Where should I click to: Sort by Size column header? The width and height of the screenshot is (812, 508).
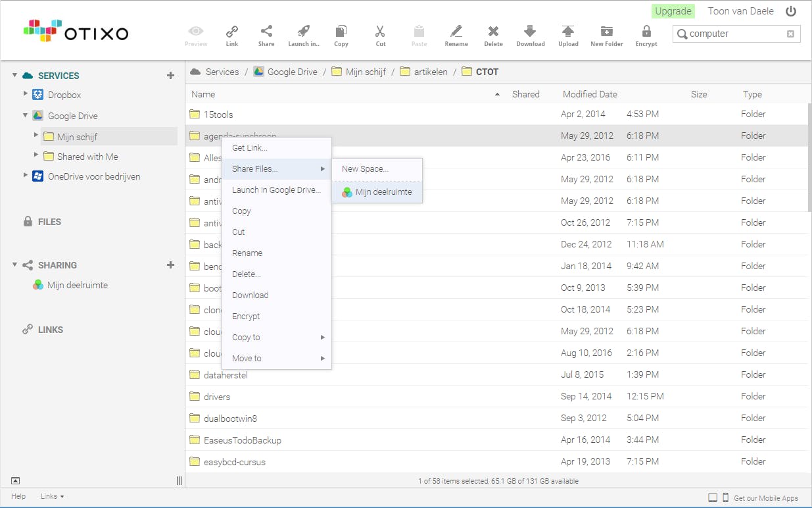(699, 94)
